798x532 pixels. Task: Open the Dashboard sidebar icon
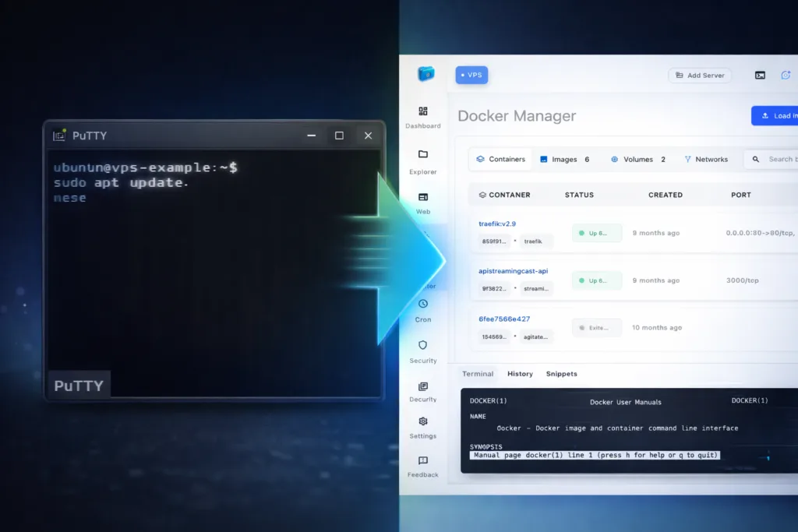(x=423, y=111)
